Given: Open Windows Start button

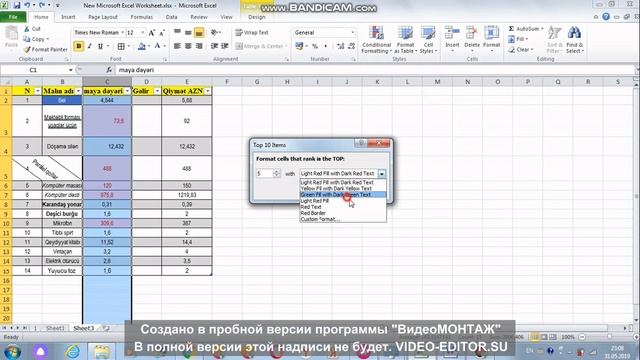Looking at the screenshot, I should 13,351.
